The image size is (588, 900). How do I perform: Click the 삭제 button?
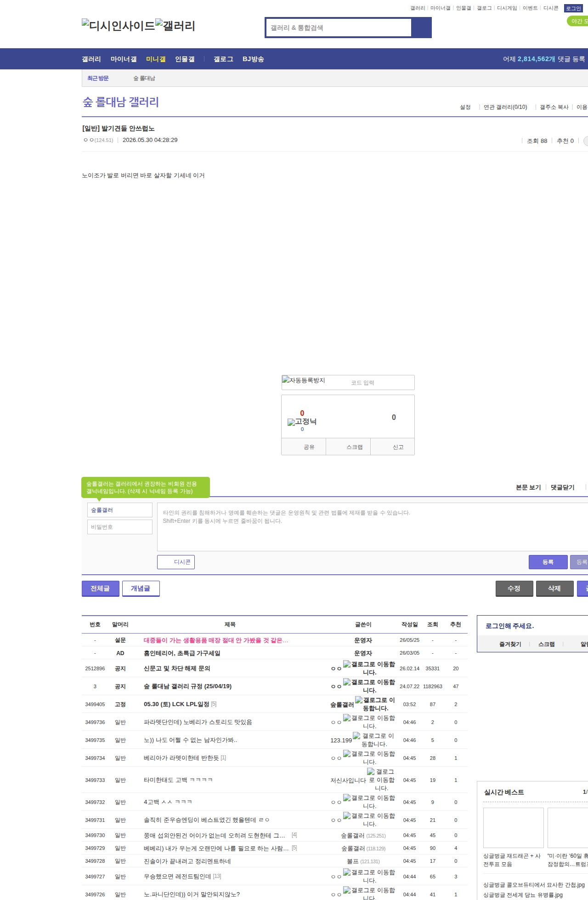(x=554, y=589)
